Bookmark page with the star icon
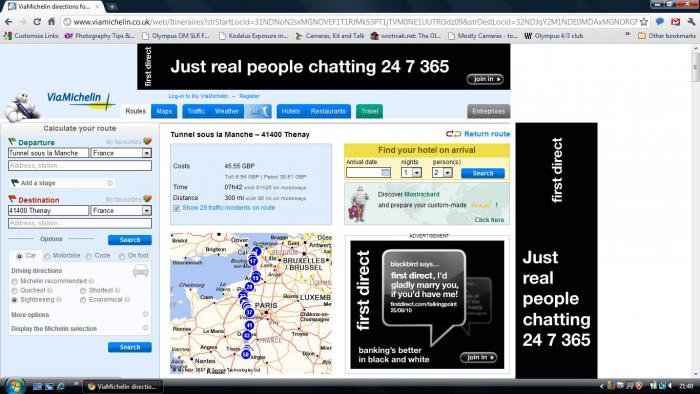700x394 pixels. point(644,22)
